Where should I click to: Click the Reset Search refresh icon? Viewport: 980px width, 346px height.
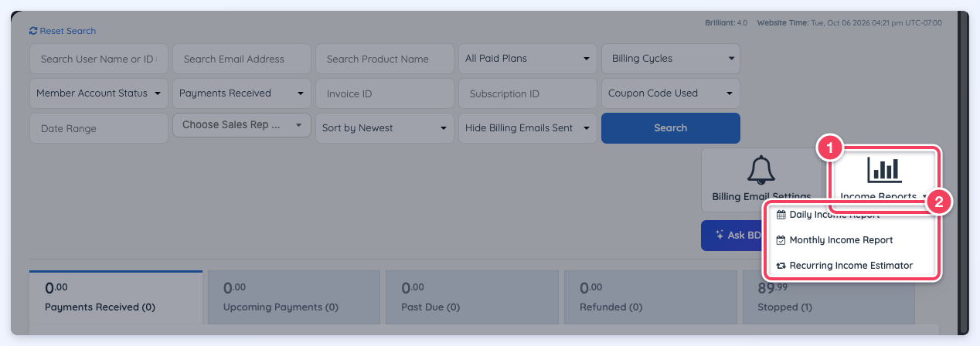pos(33,31)
